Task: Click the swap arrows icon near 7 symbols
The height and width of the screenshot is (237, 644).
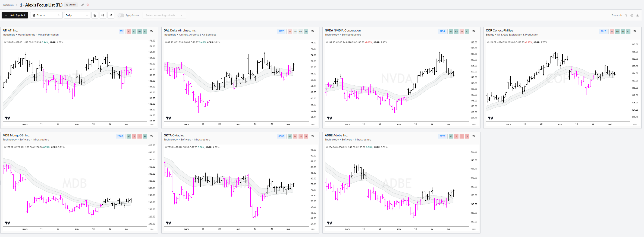Action: 626,15
